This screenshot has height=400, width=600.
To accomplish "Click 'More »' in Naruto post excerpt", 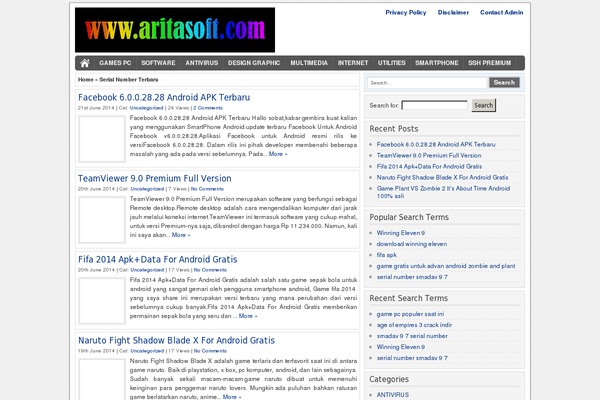I will [x=232, y=397].
